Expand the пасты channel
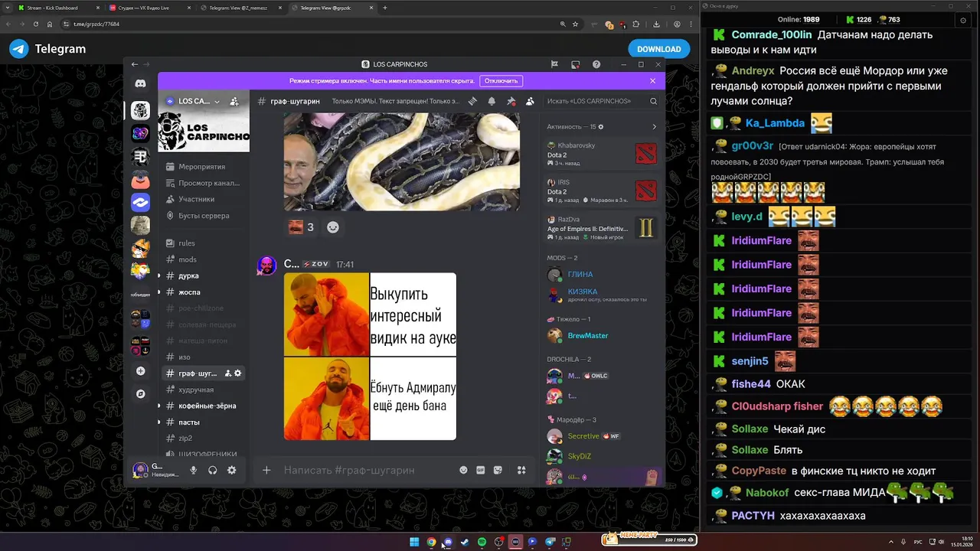The height and width of the screenshot is (551, 980). [159, 422]
